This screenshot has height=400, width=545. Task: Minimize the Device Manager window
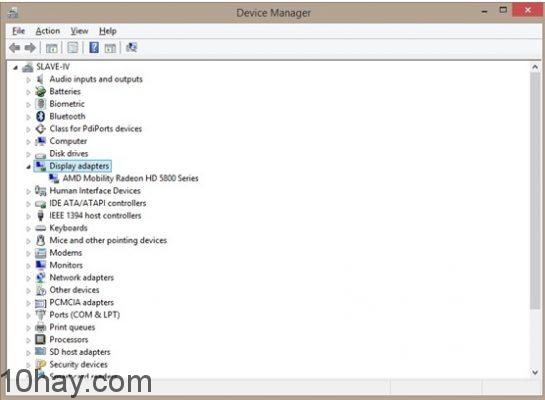(x=485, y=11)
